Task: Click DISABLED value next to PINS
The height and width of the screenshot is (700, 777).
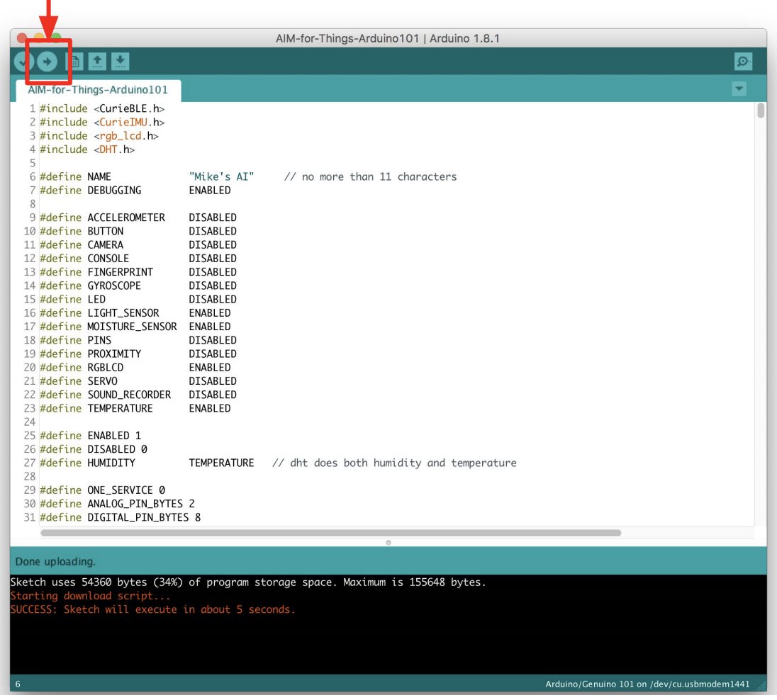Action: (x=213, y=340)
